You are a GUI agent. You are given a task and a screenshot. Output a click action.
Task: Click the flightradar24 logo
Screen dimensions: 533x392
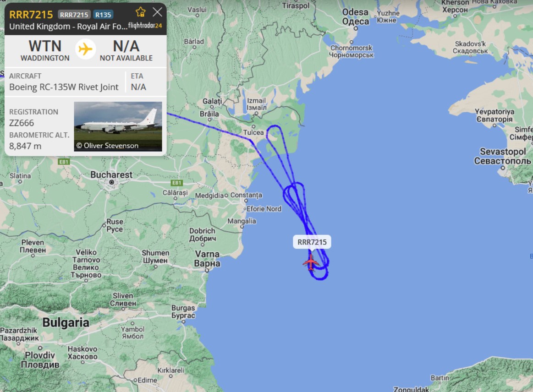pyautogui.click(x=145, y=25)
